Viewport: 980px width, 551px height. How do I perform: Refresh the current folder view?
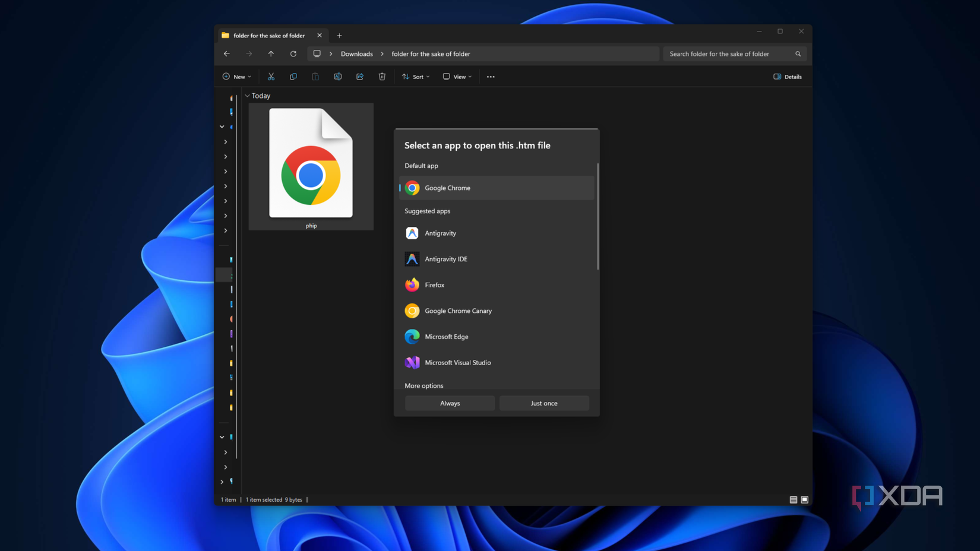click(293, 54)
